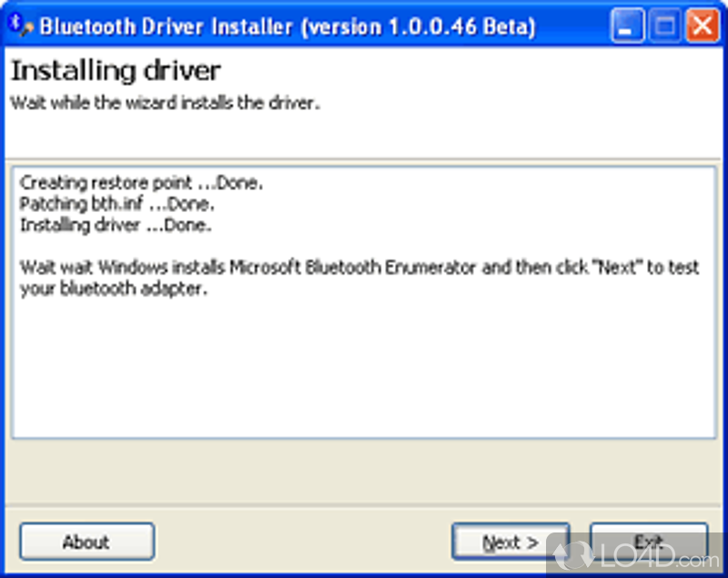
Task: Proceed with the Next > button
Action: pos(511,542)
